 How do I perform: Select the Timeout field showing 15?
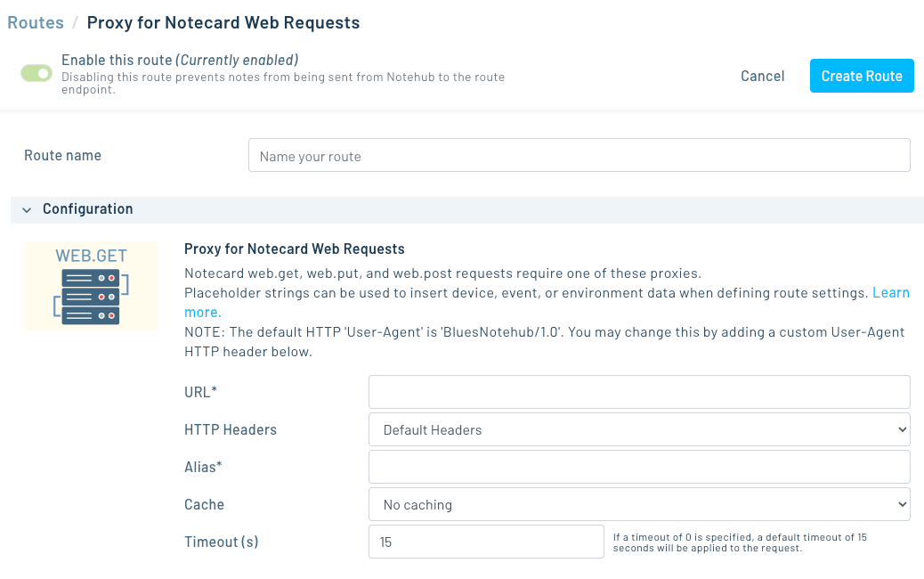(485, 542)
